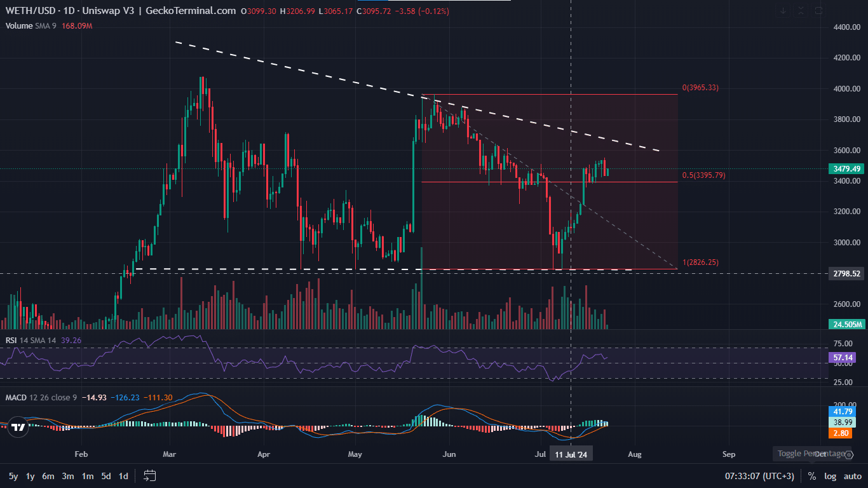Click the Feb label on time axis

tap(81, 454)
